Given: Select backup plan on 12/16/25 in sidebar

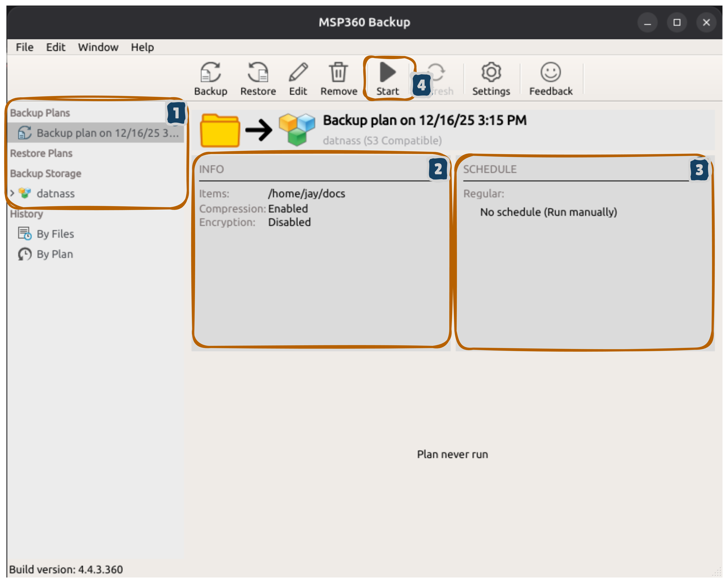Looking at the screenshot, I should click(107, 133).
